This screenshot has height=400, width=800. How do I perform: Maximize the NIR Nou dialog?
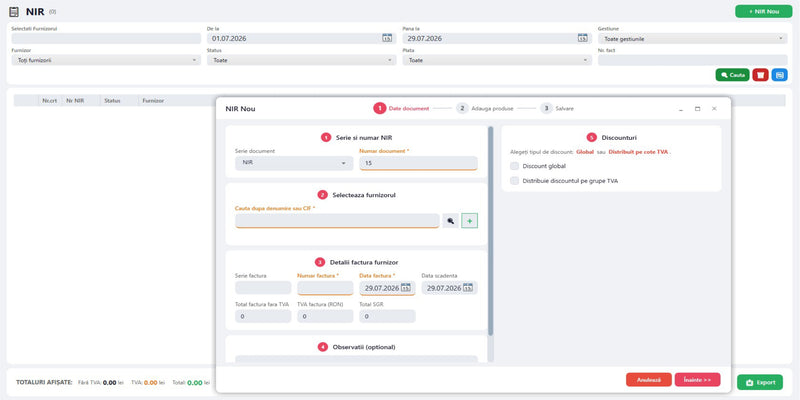(697, 109)
